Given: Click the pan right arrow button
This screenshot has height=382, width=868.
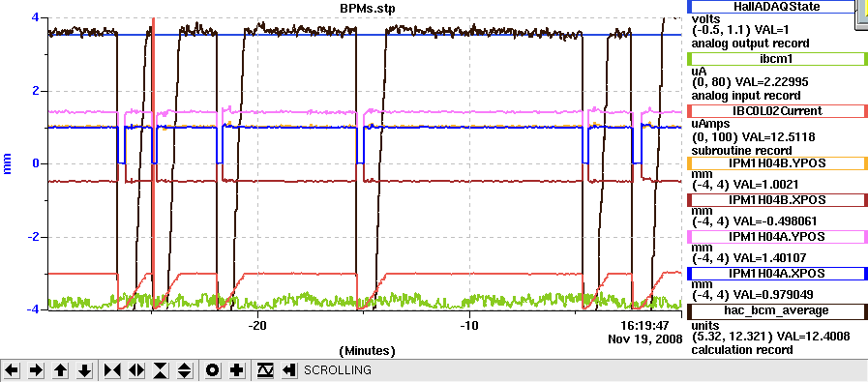Looking at the screenshot, I should [x=36, y=370].
